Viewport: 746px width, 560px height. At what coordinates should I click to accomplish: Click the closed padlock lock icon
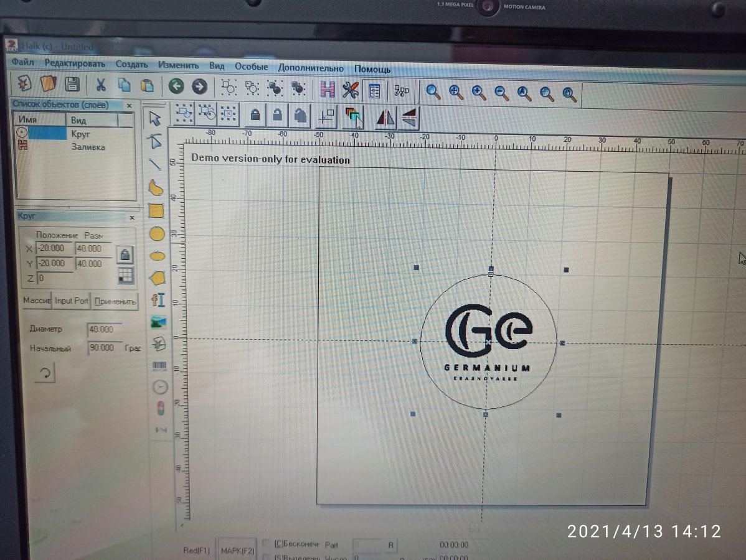coord(255,114)
